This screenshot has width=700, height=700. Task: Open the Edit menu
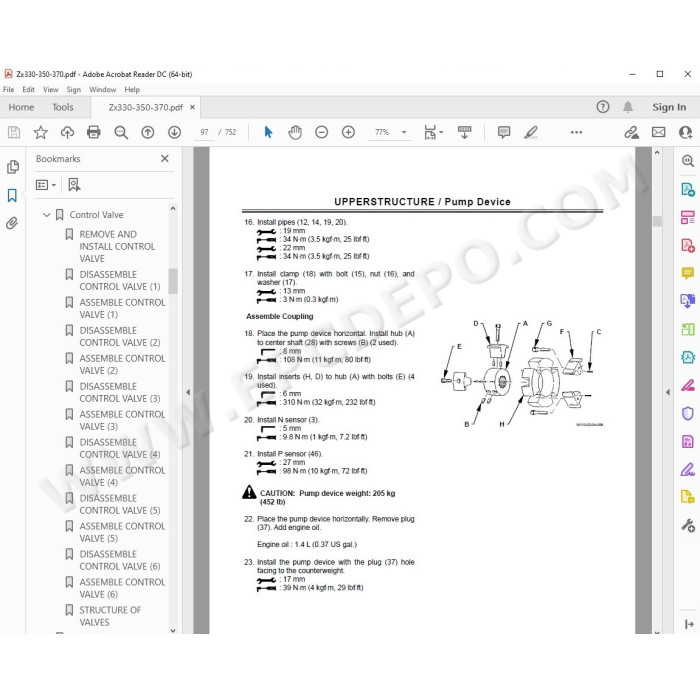coord(29,89)
